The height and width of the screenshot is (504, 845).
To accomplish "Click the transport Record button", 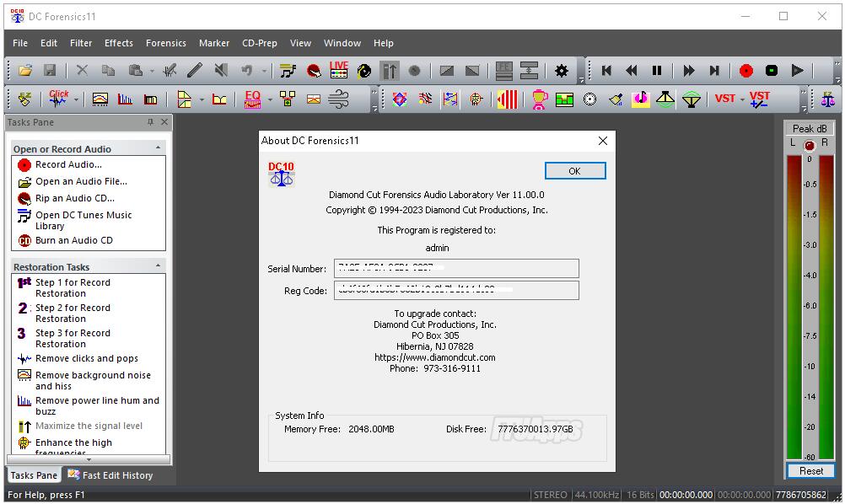I will (745, 71).
